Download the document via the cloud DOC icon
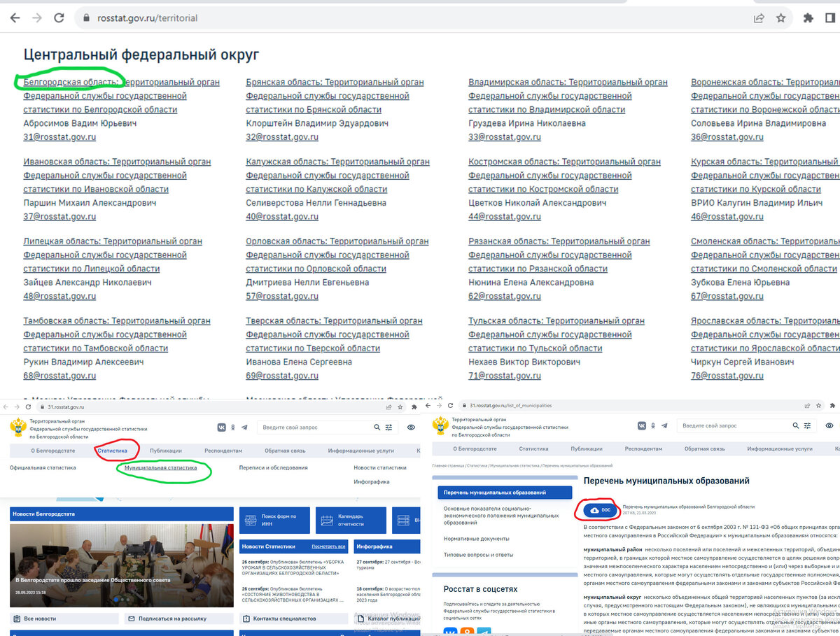The image size is (840, 636). [596, 511]
